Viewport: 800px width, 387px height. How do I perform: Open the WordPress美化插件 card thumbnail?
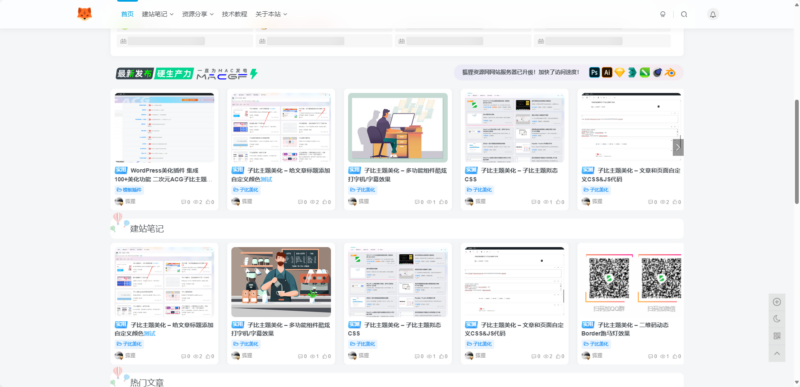164,127
